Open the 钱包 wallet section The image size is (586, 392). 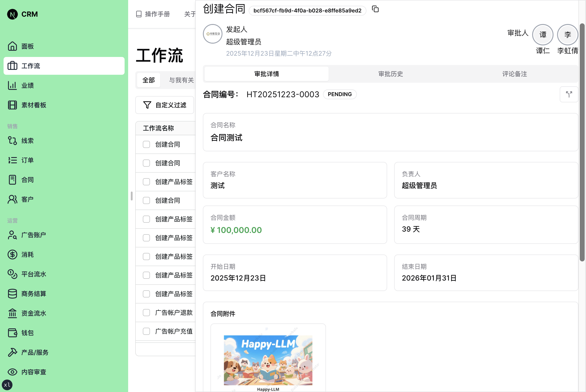tap(28, 333)
